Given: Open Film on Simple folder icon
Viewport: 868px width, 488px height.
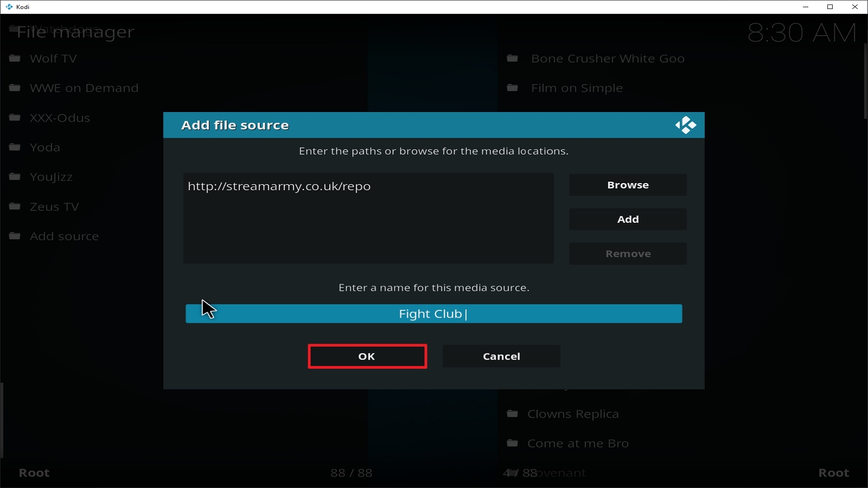Looking at the screenshot, I should click(x=512, y=88).
